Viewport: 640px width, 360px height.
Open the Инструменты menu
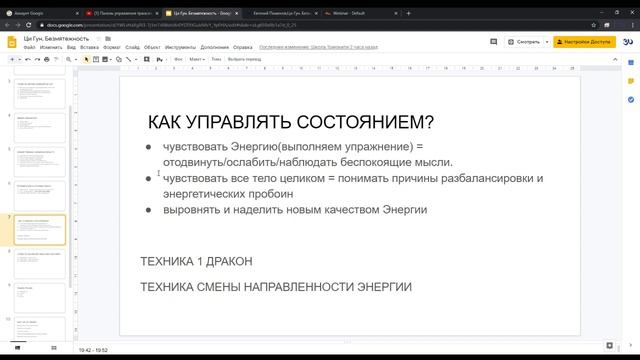(x=180, y=47)
